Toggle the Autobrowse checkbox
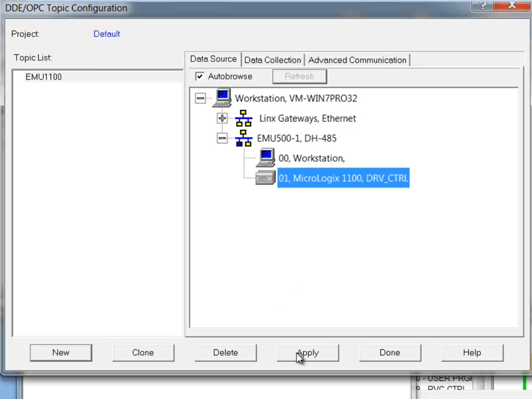Viewport: 532px width, 399px height. [199, 76]
